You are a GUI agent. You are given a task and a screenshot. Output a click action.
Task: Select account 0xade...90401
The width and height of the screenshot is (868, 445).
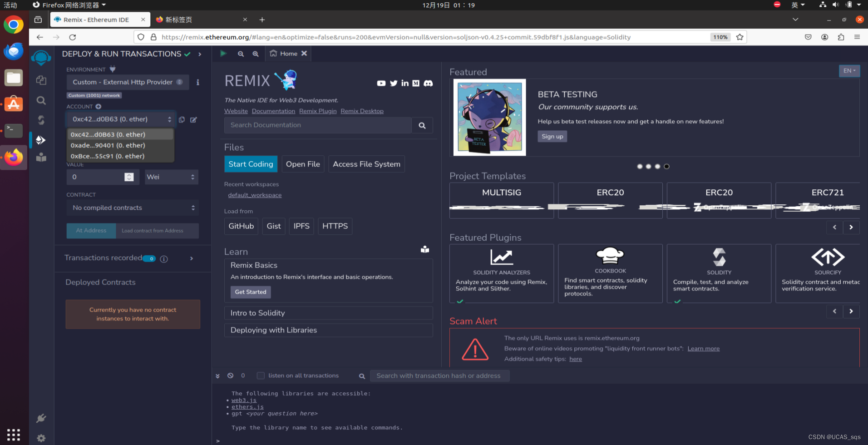(121, 145)
